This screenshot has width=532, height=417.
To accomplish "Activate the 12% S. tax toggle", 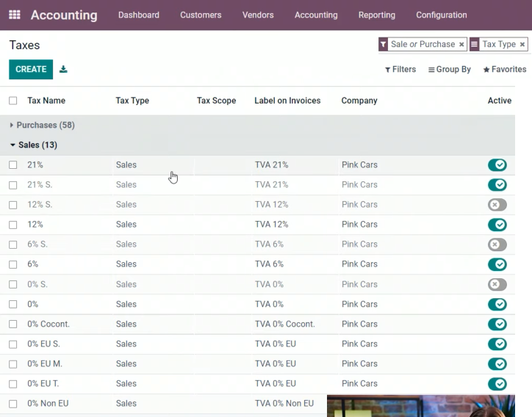I will coord(497,205).
